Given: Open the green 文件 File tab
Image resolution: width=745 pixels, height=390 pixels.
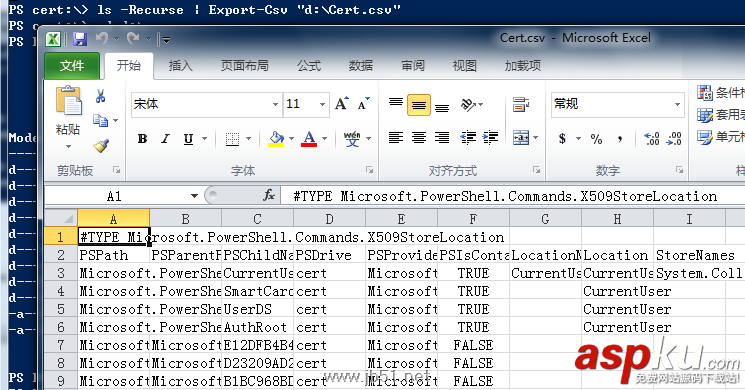Looking at the screenshot, I should coord(72,66).
